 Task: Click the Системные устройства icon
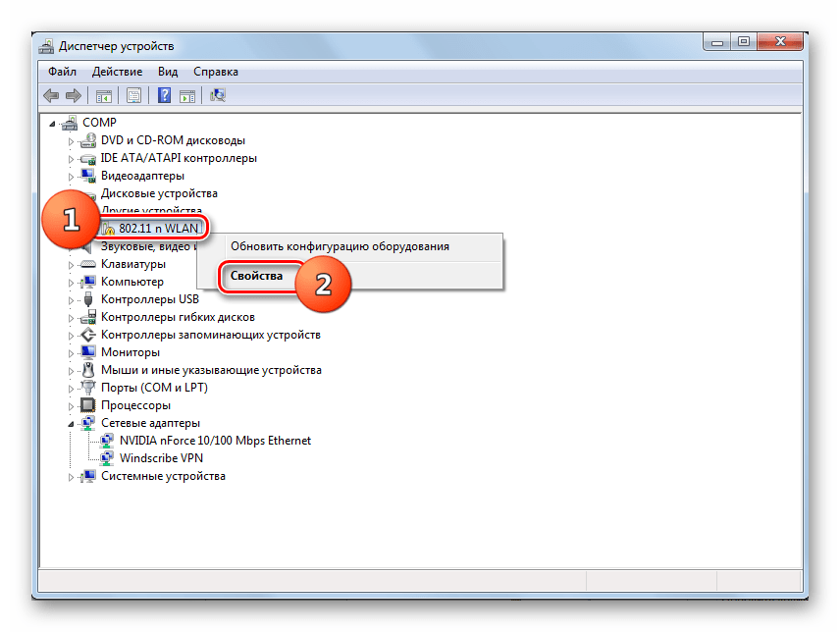point(88,476)
